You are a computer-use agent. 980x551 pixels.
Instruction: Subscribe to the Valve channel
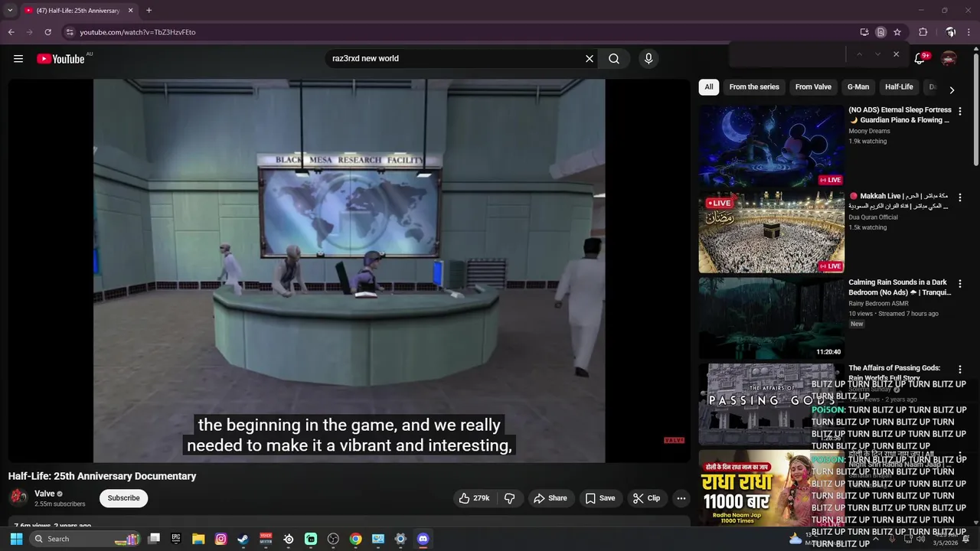click(x=123, y=498)
